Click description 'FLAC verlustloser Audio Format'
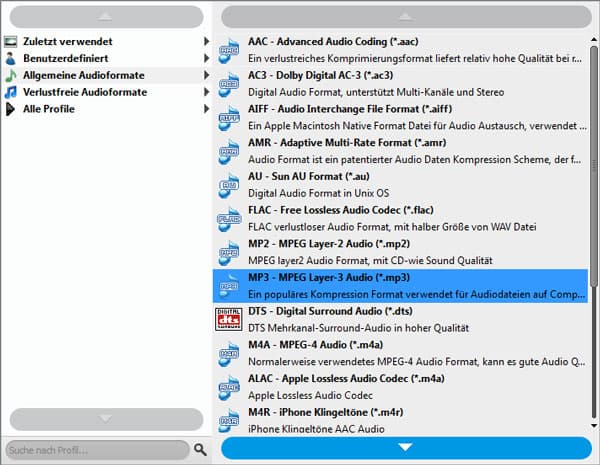 pos(320,227)
